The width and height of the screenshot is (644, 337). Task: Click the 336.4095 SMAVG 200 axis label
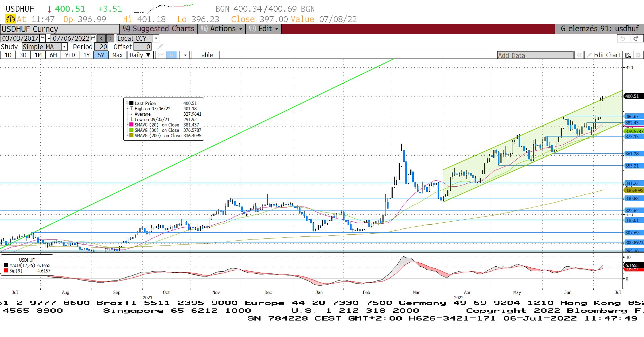634,190
